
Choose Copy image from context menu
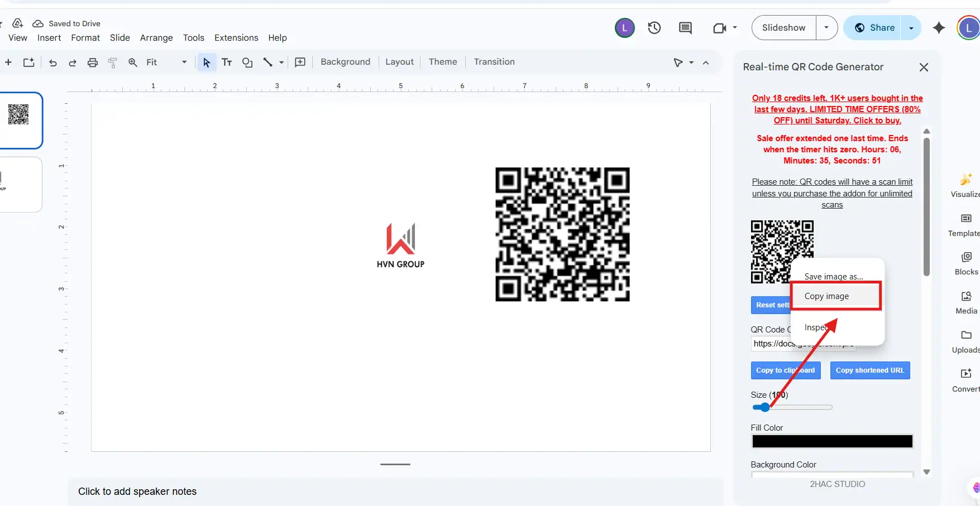pos(836,296)
